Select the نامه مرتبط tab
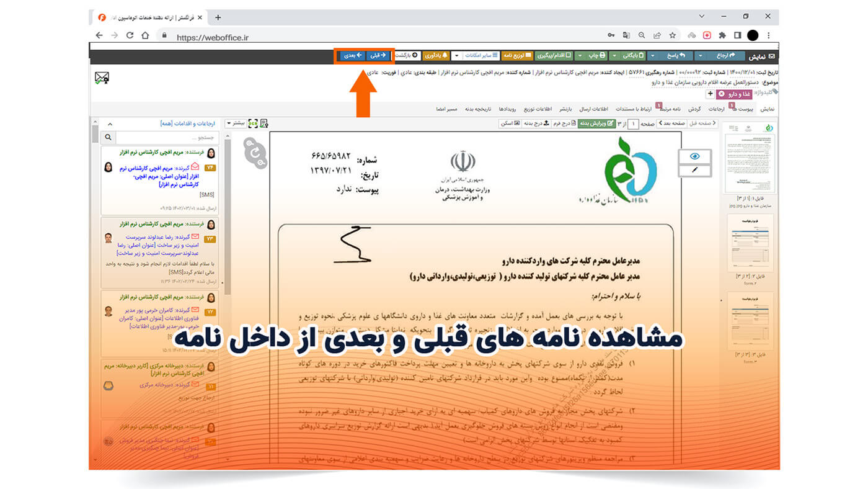Viewport: 868px width, 489px height. coord(670,109)
